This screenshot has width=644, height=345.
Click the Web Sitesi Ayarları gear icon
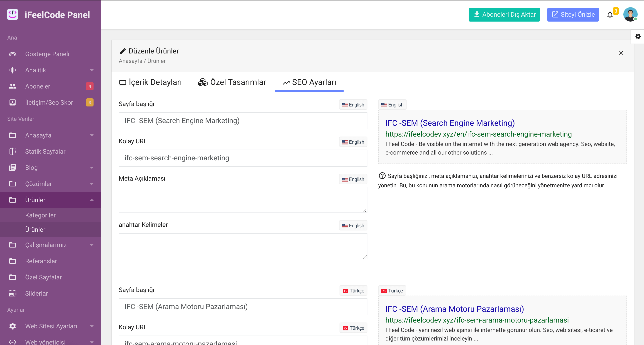coord(13,326)
